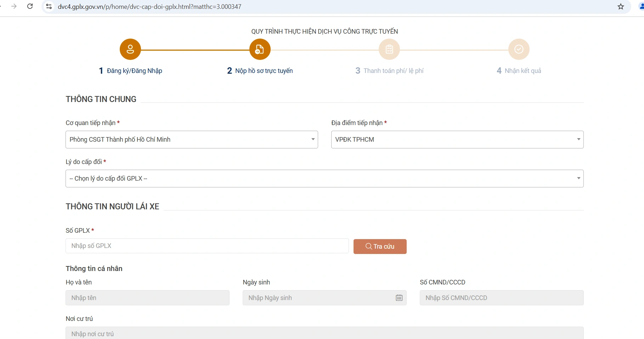The width and height of the screenshot is (644, 339).
Task: Focus the Nhập số GPLX input field
Action: tap(207, 246)
